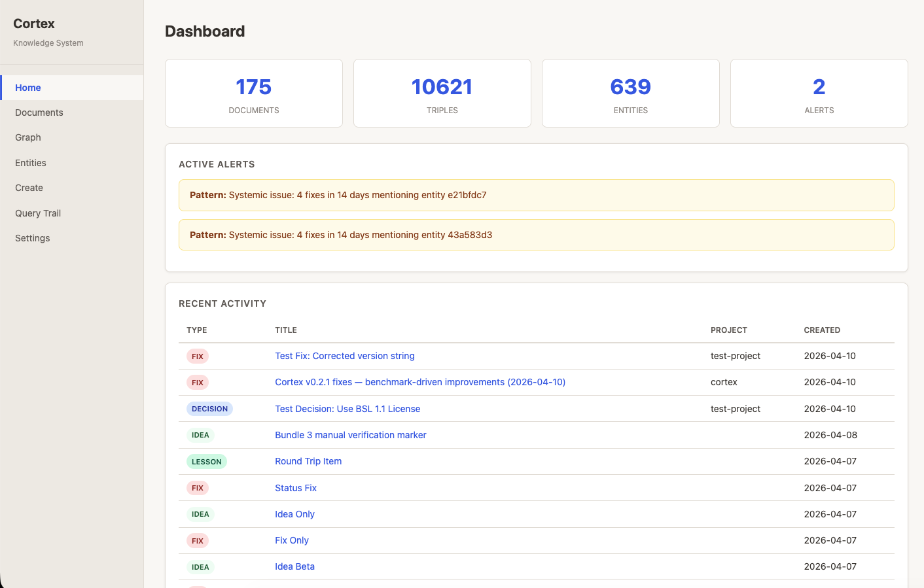Select the 639 Entities stat card
The height and width of the screenshot is (588, 924).
(630, 93)
